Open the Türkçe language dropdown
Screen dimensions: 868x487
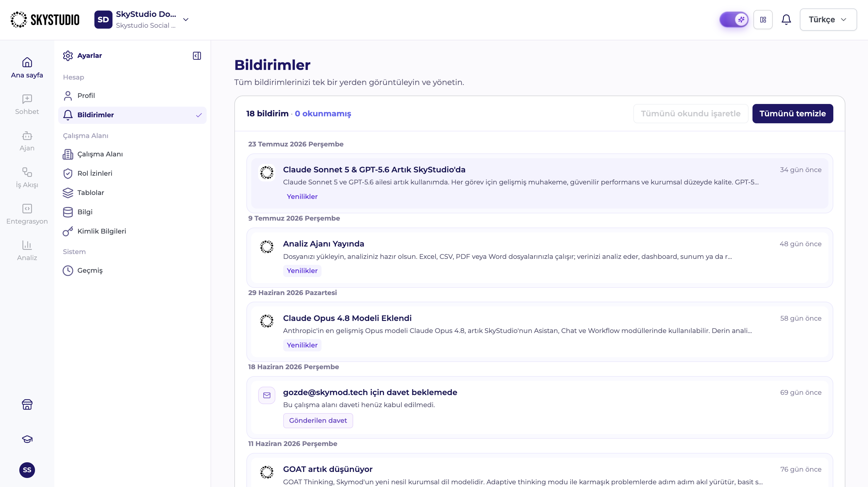pos(828,20)
